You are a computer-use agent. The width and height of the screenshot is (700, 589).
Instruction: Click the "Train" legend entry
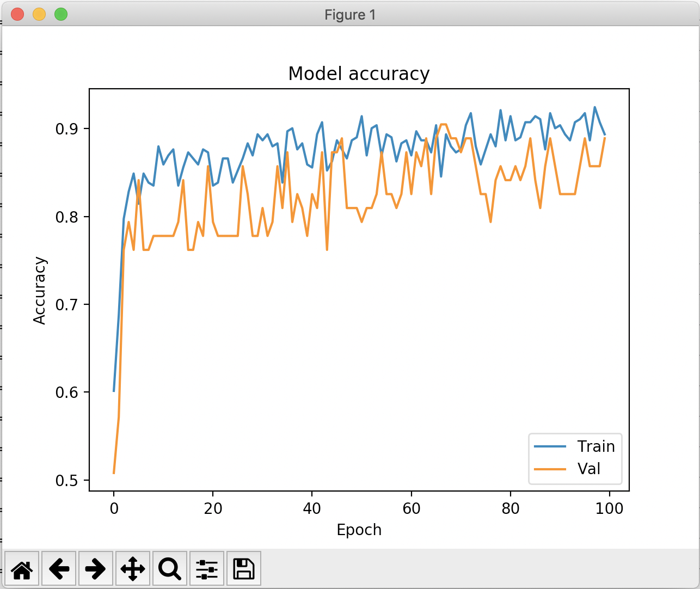pos(596,446)
